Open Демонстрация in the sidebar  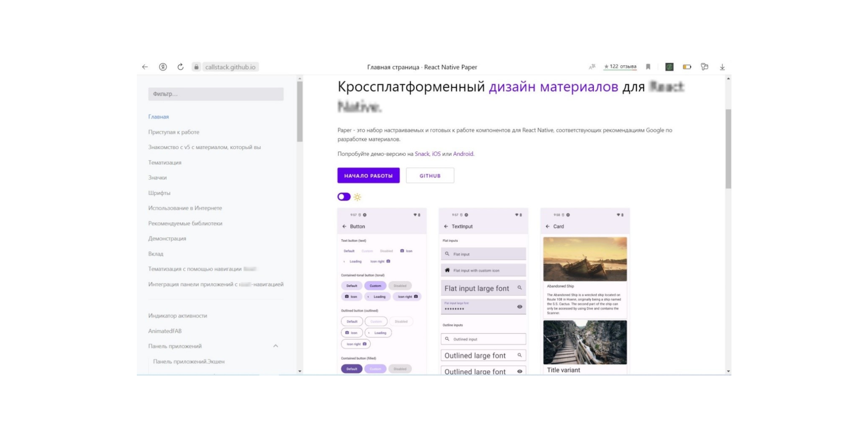167,238
